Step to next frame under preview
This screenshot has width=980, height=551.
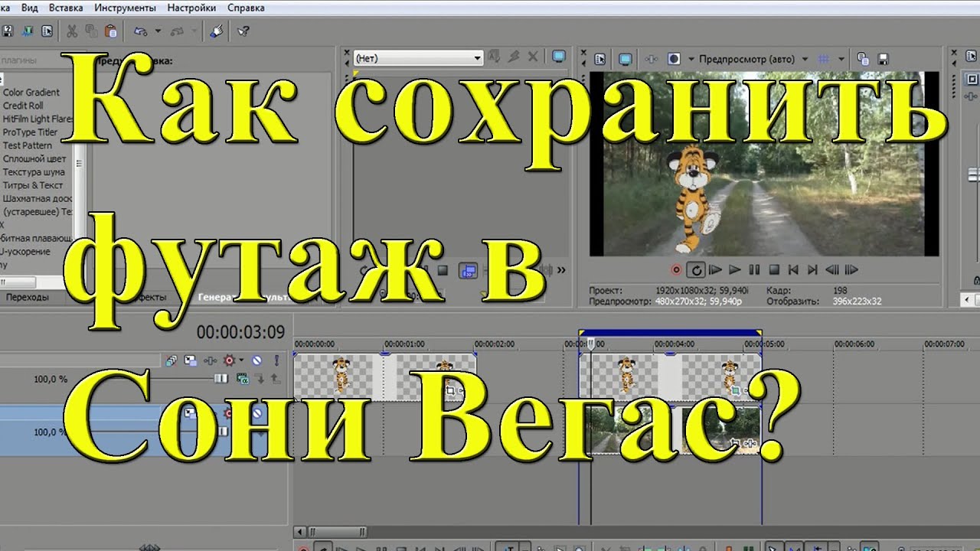[x=852, y=269]
